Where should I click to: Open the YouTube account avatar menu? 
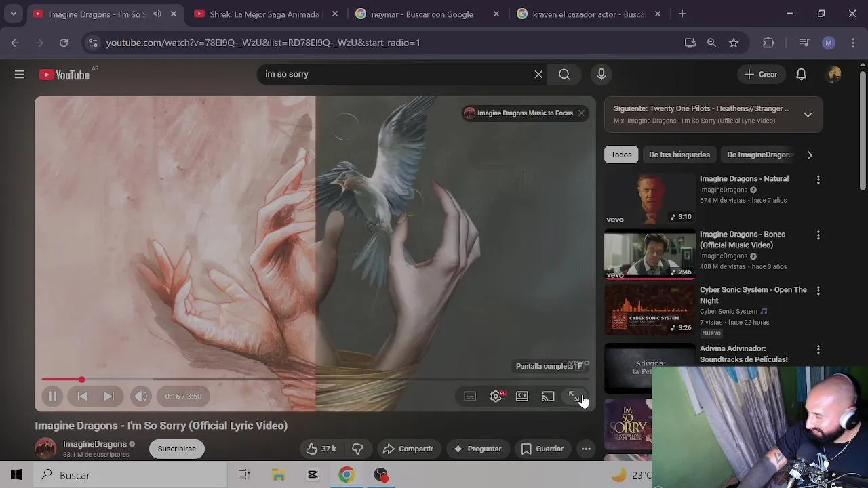click(834, 75)
